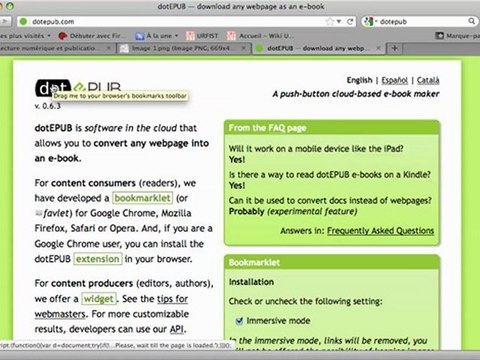This screenshot has width=480, height=360.
Task: Open the Accueil – Wiki U... bookmark
Action: [260, 36]
